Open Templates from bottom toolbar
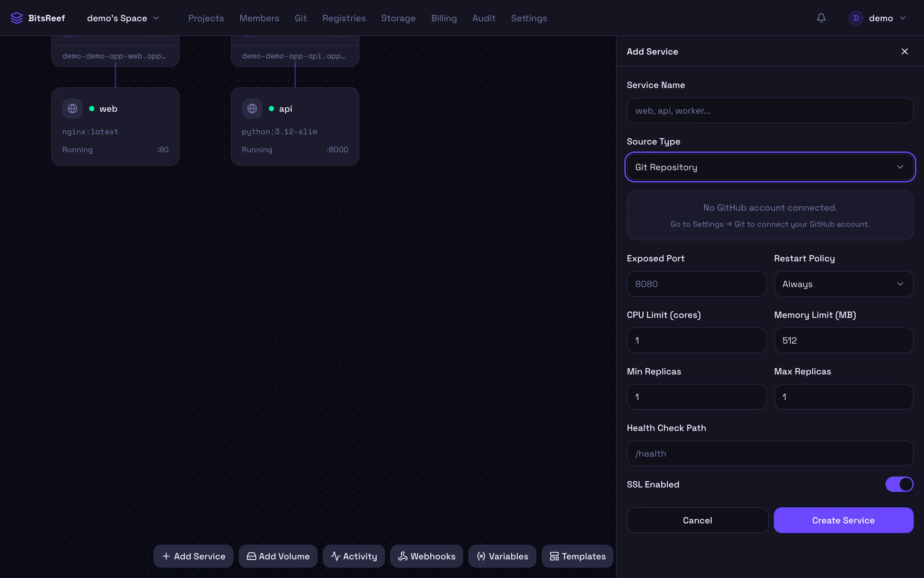The height and width of the screenshot is (578, 924). tap(577, 556)
